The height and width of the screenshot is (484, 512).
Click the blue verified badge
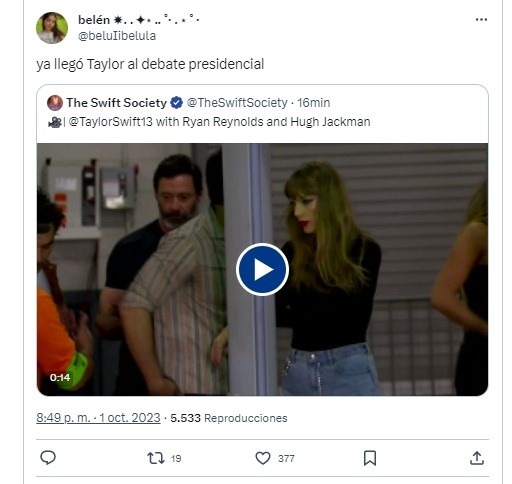(177, 103)
